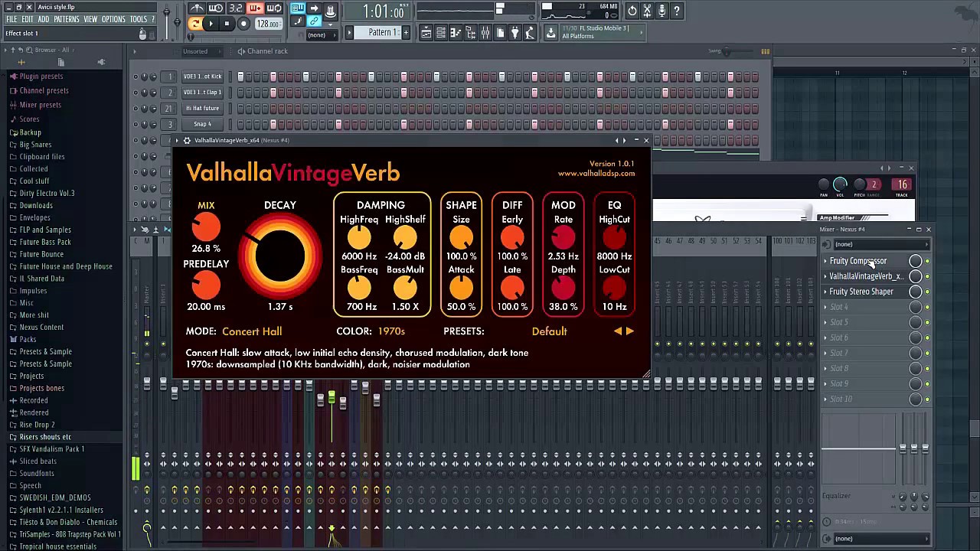This screenshot has width=980, height=551.
Task: Click the Concert Hall mode selector
Action: 252,331
